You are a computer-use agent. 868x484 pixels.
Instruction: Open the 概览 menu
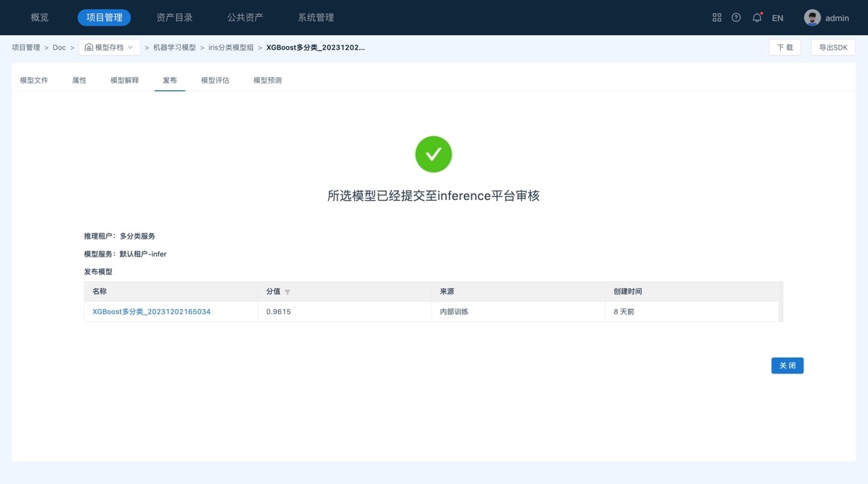click(x=40, y=18)
